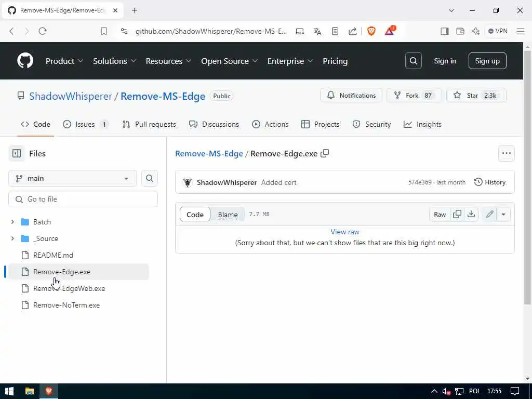Open the Enterprise menu dropdown

290,61
